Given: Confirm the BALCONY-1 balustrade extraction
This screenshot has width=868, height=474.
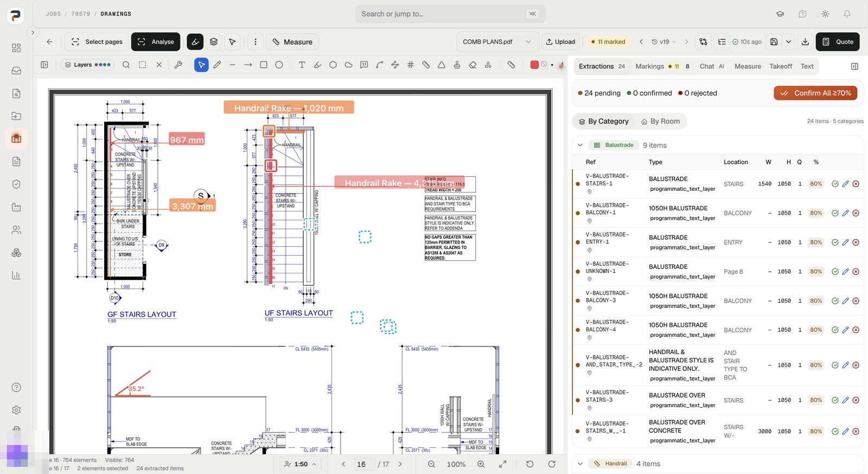Looking at the screenshot, I should click(835, 213).
